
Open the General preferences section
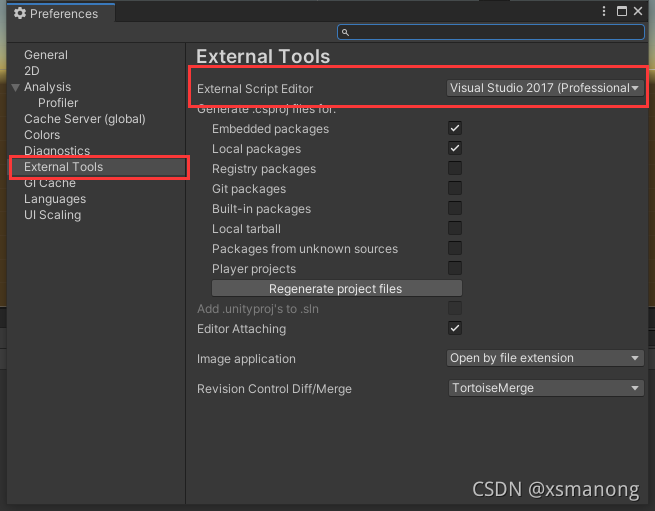click(46, 55)
